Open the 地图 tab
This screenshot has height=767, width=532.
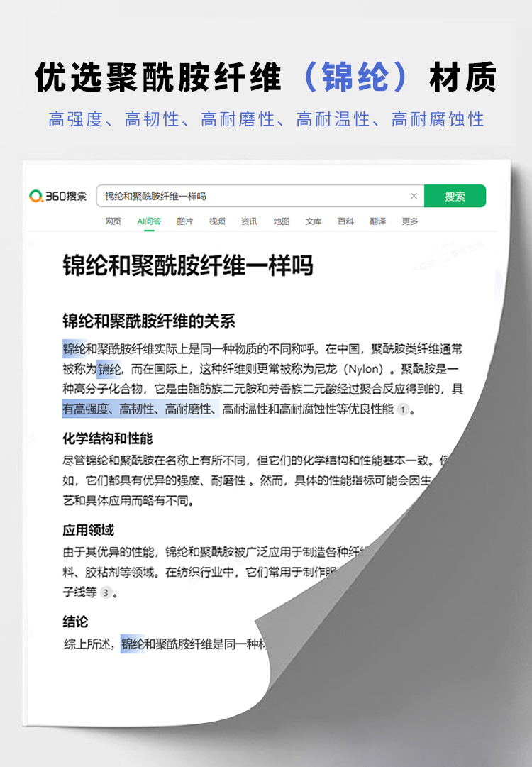pos(281,221)
